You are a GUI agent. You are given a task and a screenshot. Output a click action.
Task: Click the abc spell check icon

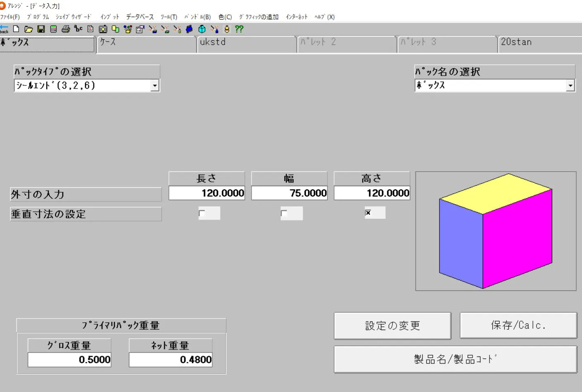tap(77, 29)
